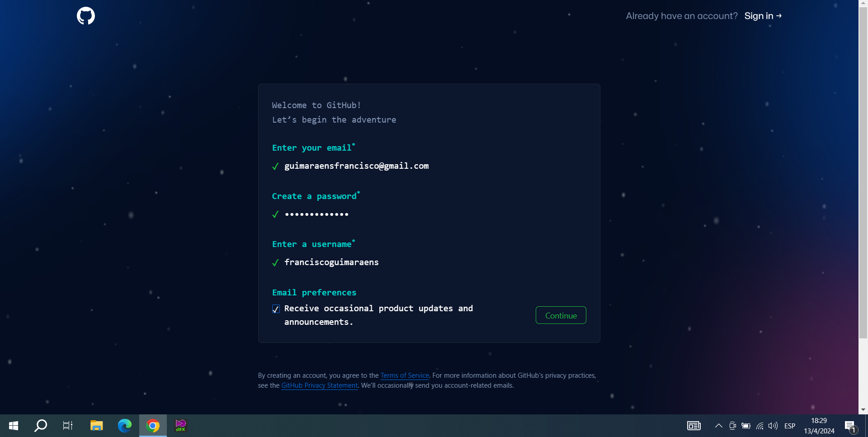Open the network Wi-Fi tray icon
The width and height of the screenshot is (868, 437).
(760, 426)
